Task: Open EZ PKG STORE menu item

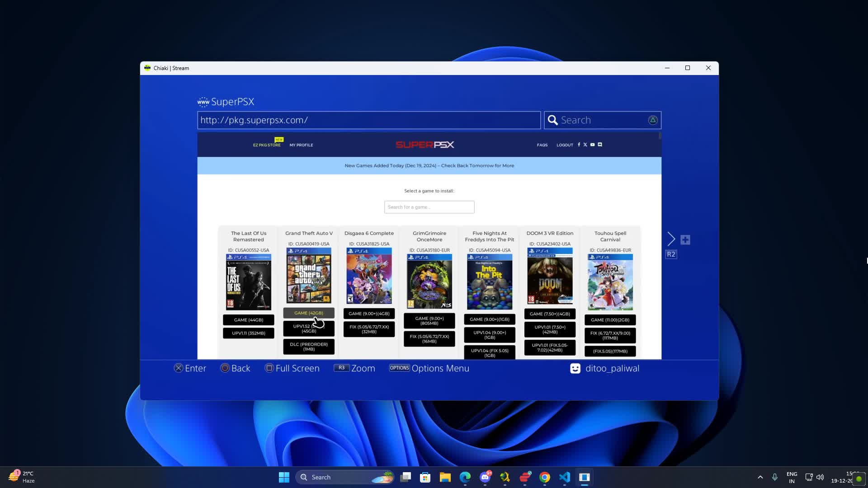Action: (267, 145)
